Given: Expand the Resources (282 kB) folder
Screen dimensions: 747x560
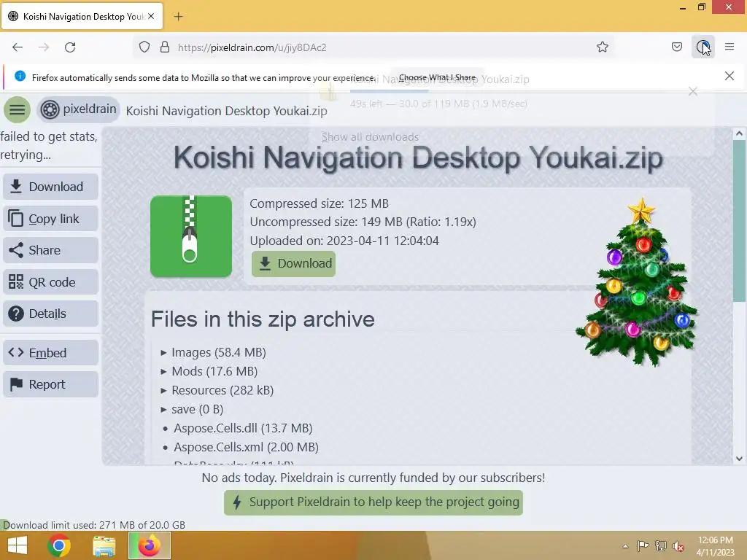Looking at the screenshot, I should coord(217,391).
